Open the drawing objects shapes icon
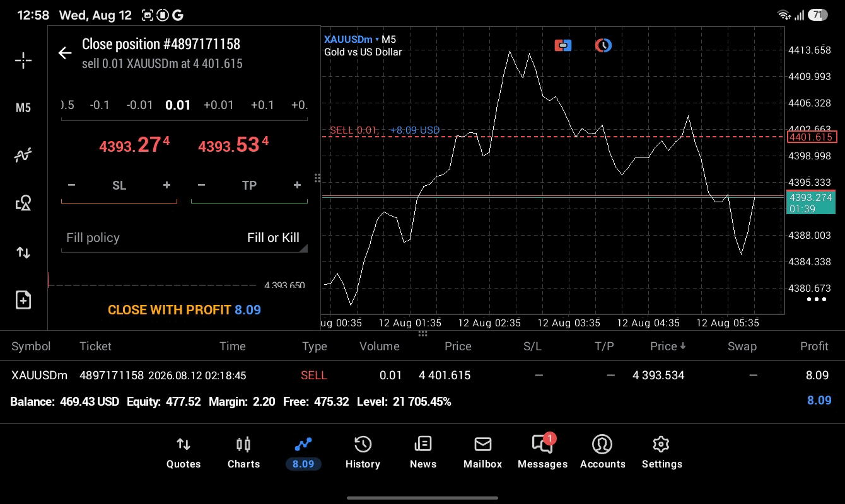 click(x=23, y=203)
